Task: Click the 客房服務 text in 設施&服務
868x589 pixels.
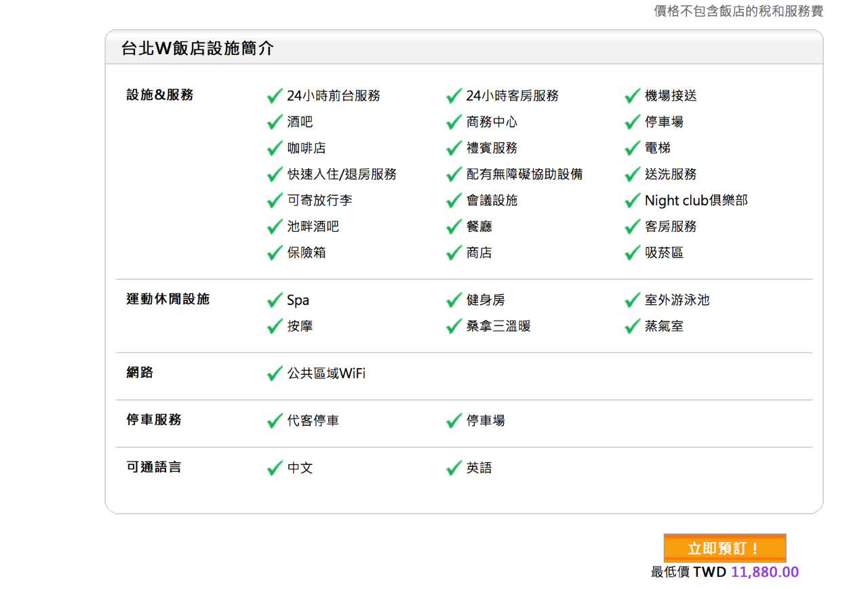Action: [671, 226]
